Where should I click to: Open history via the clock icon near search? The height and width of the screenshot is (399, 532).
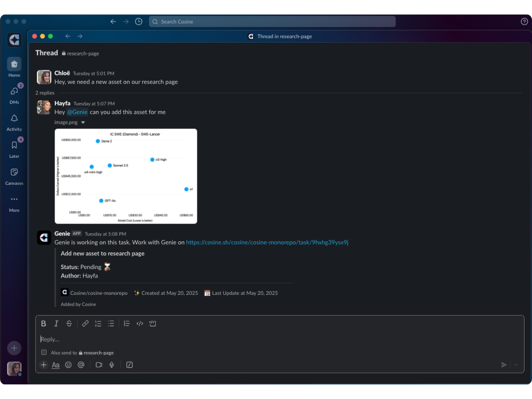coord(138,21)
